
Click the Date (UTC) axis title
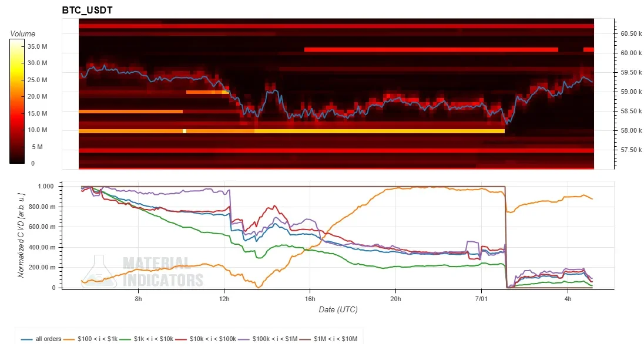(x=338, y=309)
